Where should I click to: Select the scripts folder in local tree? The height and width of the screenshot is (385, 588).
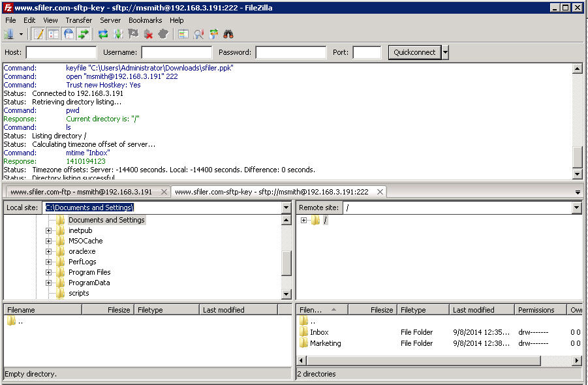79,293
